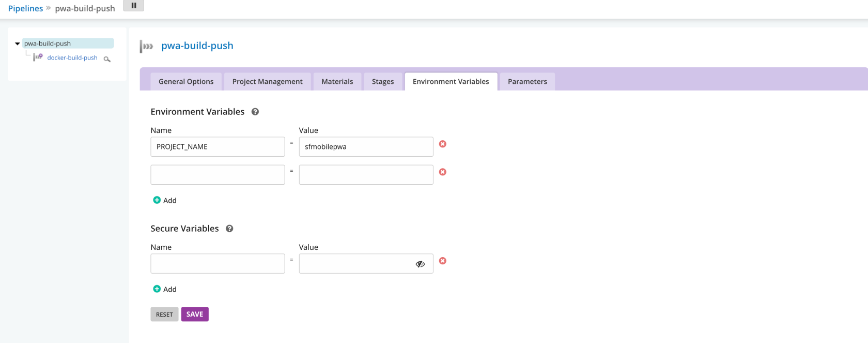
Task: Focus the PROJECT_NAME name field
Action: click(x=218, y=147)
